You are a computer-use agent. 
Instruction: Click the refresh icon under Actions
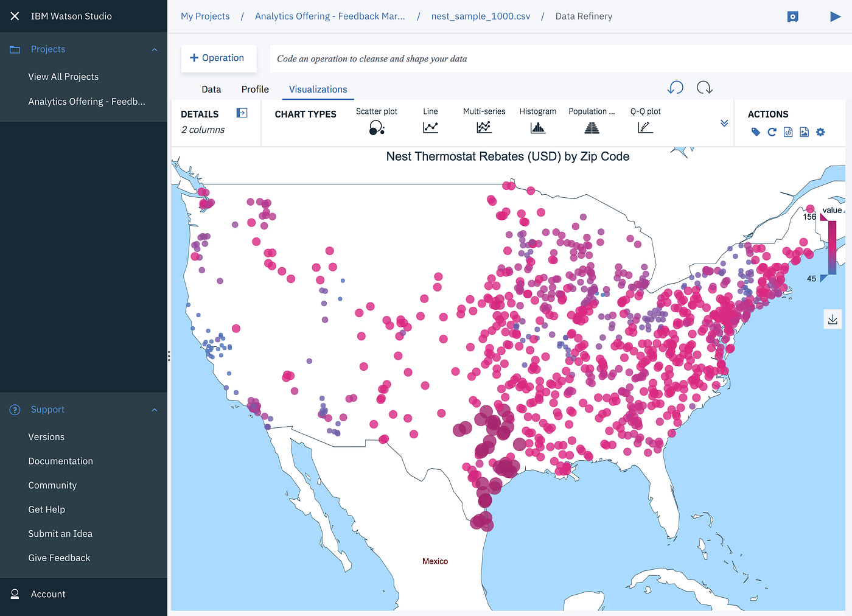pyautogui.click(x=772, y=132)
